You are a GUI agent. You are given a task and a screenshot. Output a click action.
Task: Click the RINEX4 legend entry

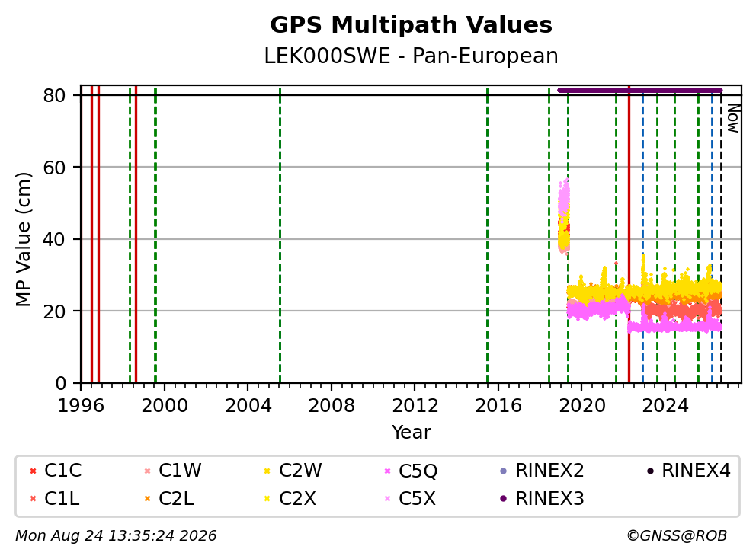pyautogui.click(x=688, y=471)
